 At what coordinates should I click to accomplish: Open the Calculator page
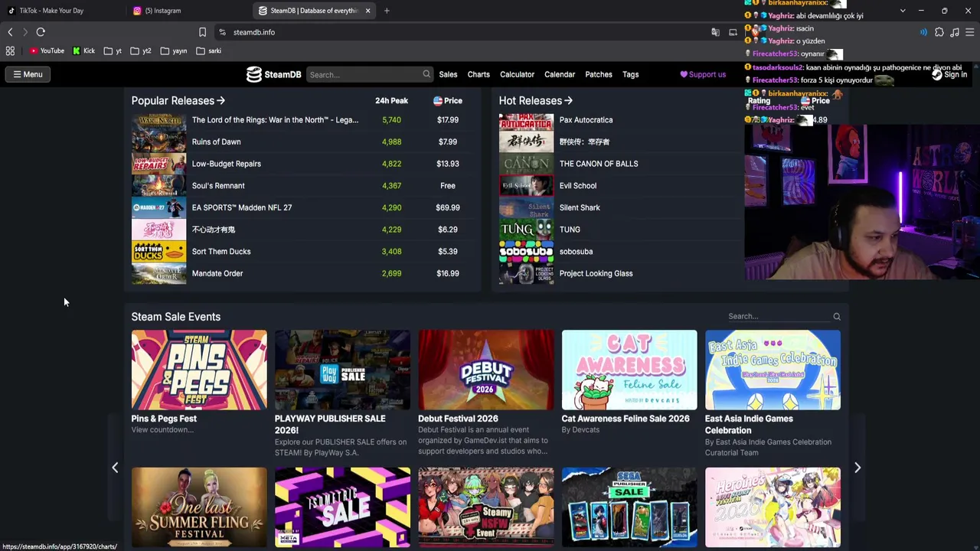point(517,74)
